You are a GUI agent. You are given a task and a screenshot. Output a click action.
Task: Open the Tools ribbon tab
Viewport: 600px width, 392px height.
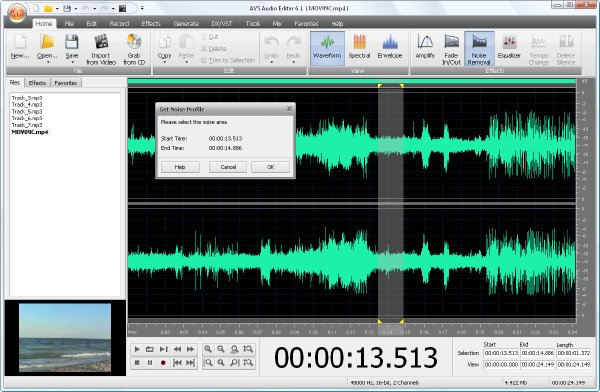(253, 23)
